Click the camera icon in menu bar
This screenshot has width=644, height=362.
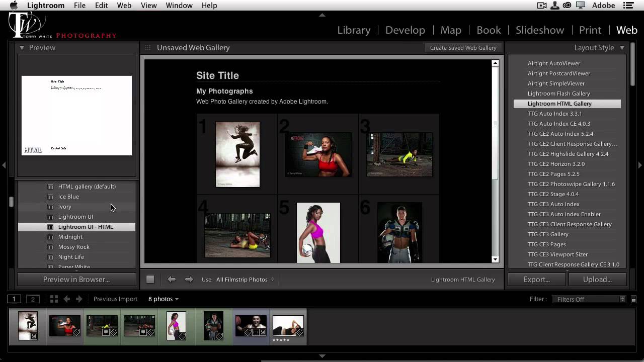pos(542,6)
